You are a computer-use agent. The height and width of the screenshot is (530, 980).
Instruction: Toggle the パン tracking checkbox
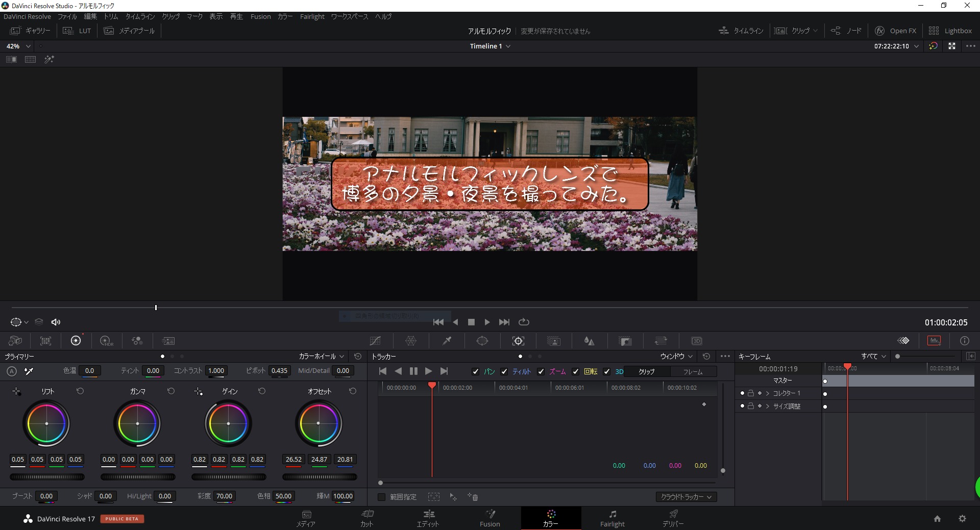point(476,372)
